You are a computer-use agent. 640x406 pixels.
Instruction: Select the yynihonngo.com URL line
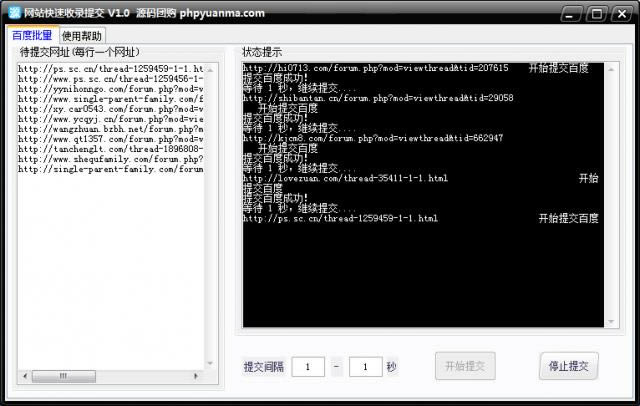point(110,89)
